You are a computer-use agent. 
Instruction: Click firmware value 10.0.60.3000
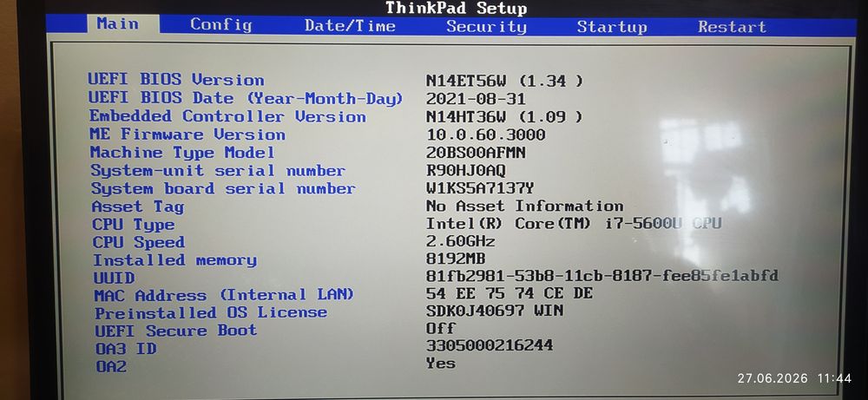pyautogui.click(x=485, y=134)
